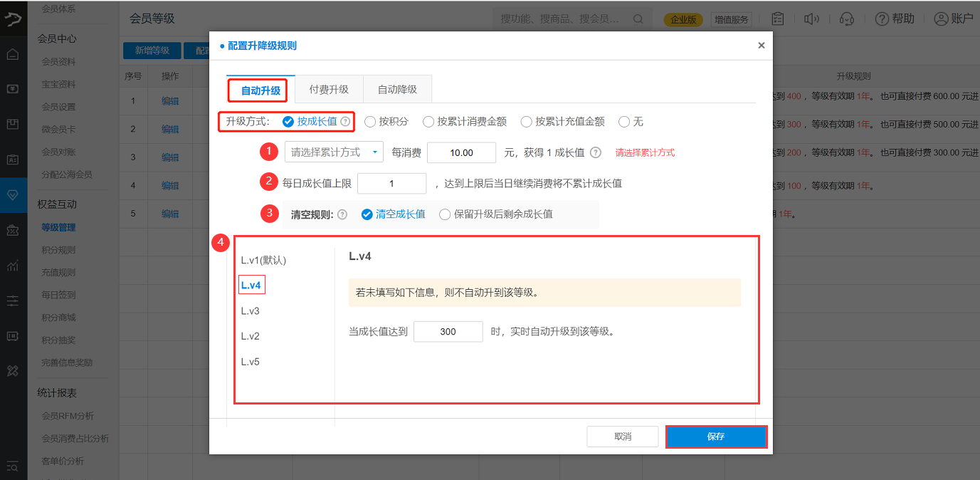Screen dimensions: 980x480
Task: Click the help icon beside 按成长值
Action: (345, 122)
